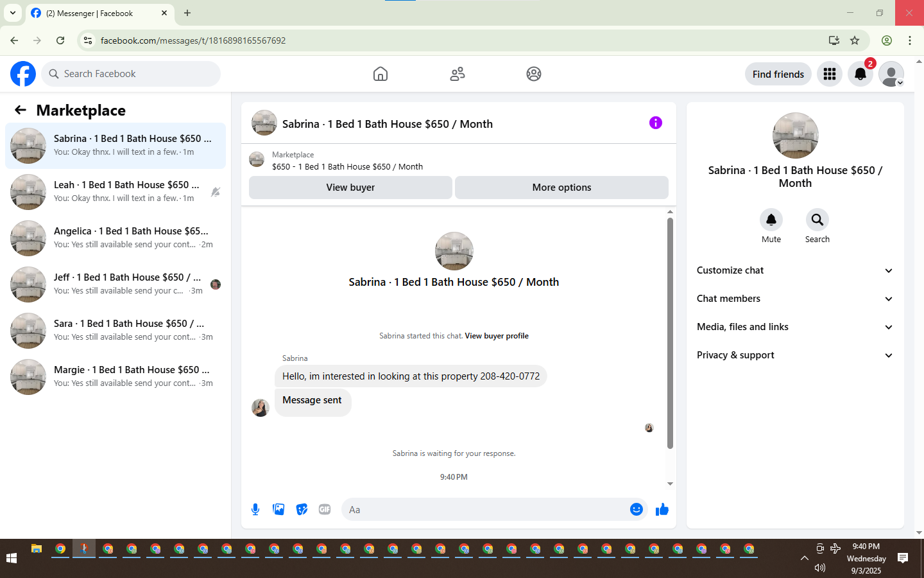The image size is (924, 578).
Task: Click the browser reload button
Action: pos(60,40)
